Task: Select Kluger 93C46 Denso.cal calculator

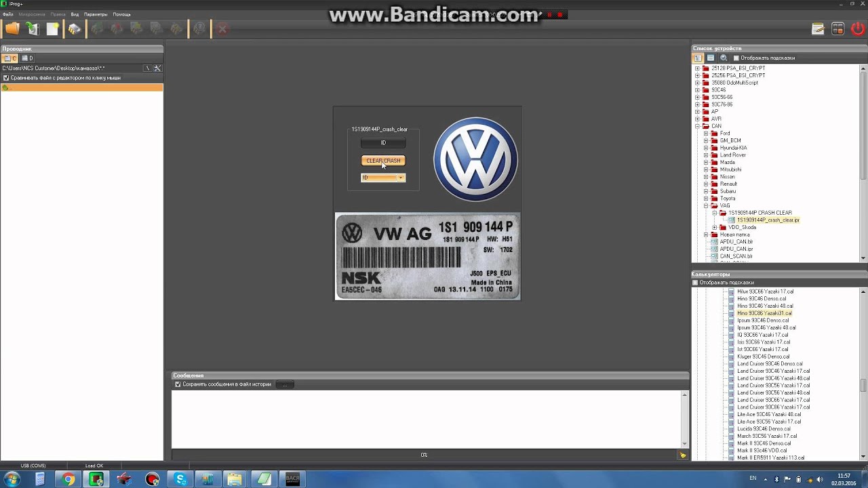Action: (763, 357)
